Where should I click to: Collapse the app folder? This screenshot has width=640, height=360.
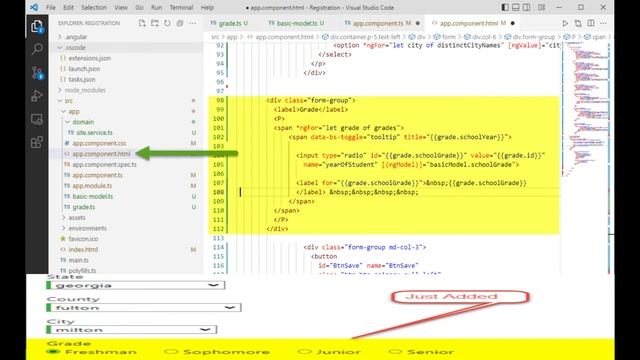74,111
